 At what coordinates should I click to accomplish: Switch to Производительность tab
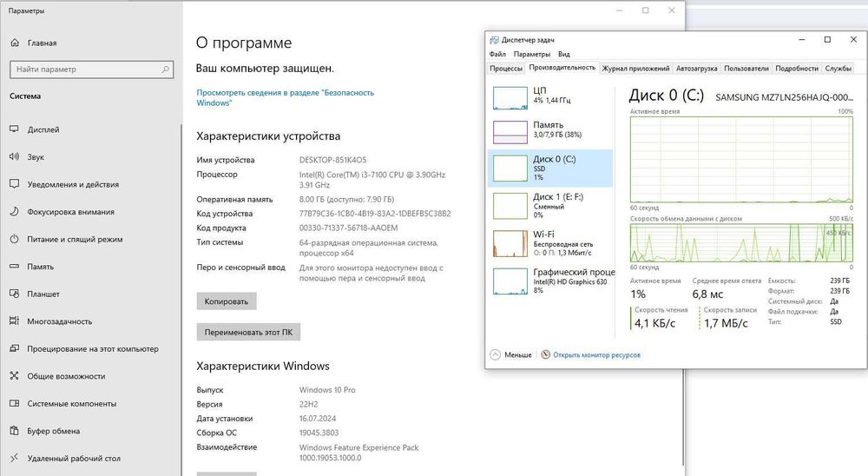(562, 68)
